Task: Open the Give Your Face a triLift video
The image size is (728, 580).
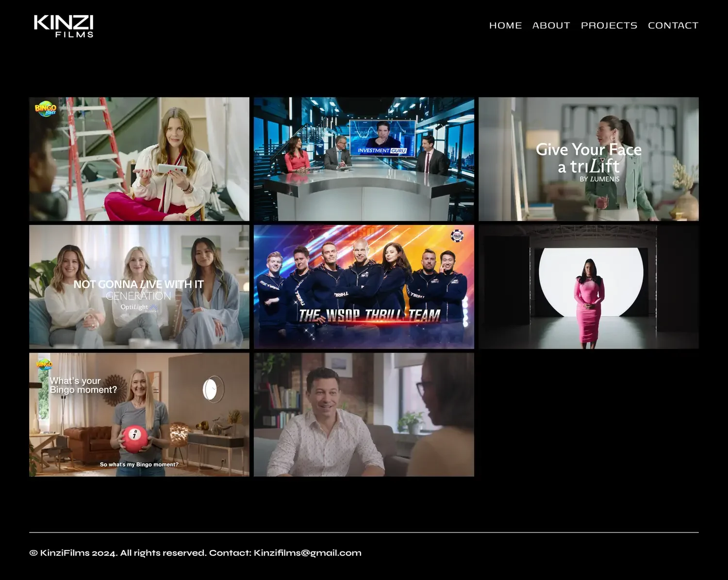Action: 589,159
